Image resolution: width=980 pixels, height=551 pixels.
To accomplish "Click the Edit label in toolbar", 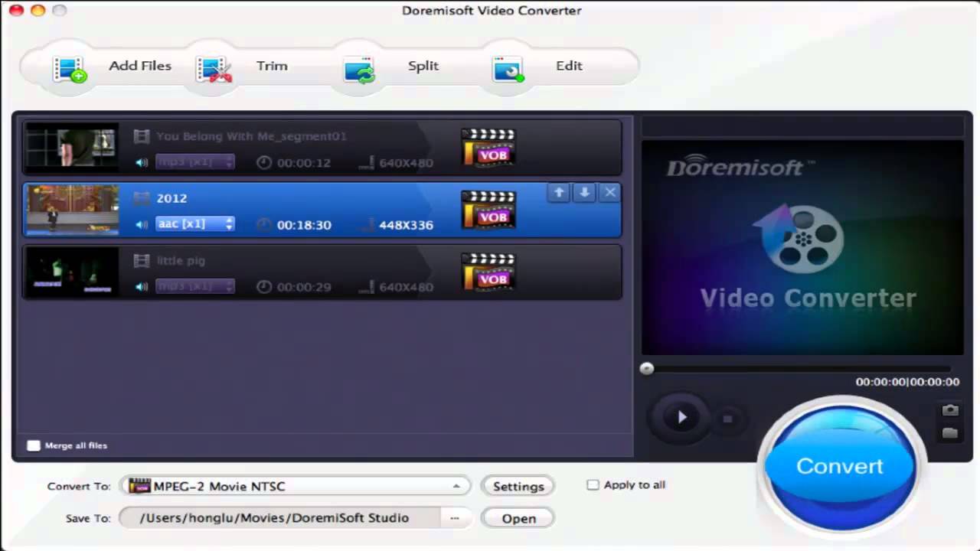I will point(569,66).
